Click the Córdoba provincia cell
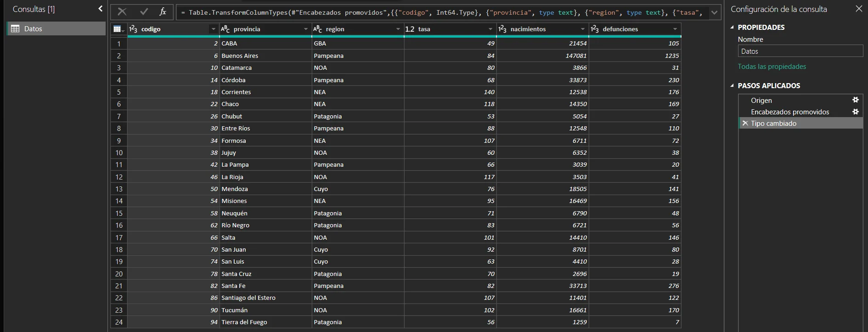The height and width of the screenshot is (332, 868). [266, 80]
